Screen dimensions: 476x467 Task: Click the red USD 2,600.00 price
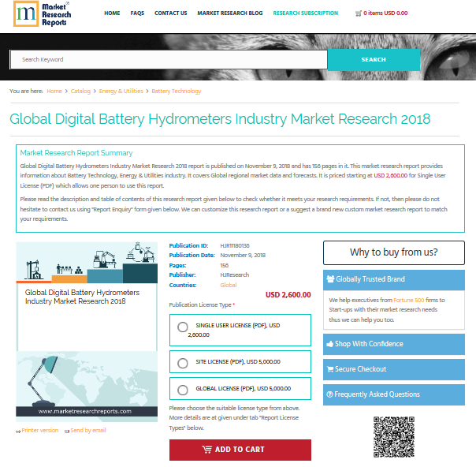click(x=288, y=295)
